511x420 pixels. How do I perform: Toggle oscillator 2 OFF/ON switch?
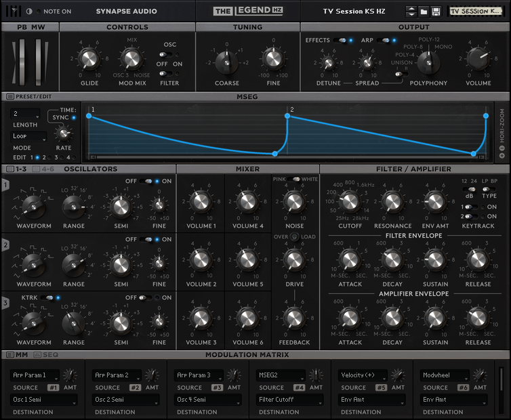pyautogui.click(x=145, y=239)
